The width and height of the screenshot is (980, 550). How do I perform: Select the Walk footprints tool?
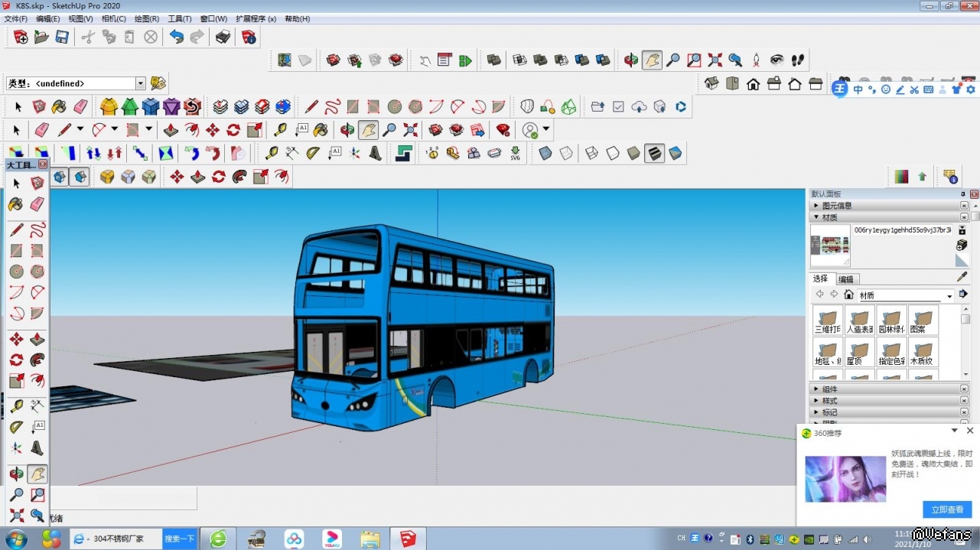point(798,60)
